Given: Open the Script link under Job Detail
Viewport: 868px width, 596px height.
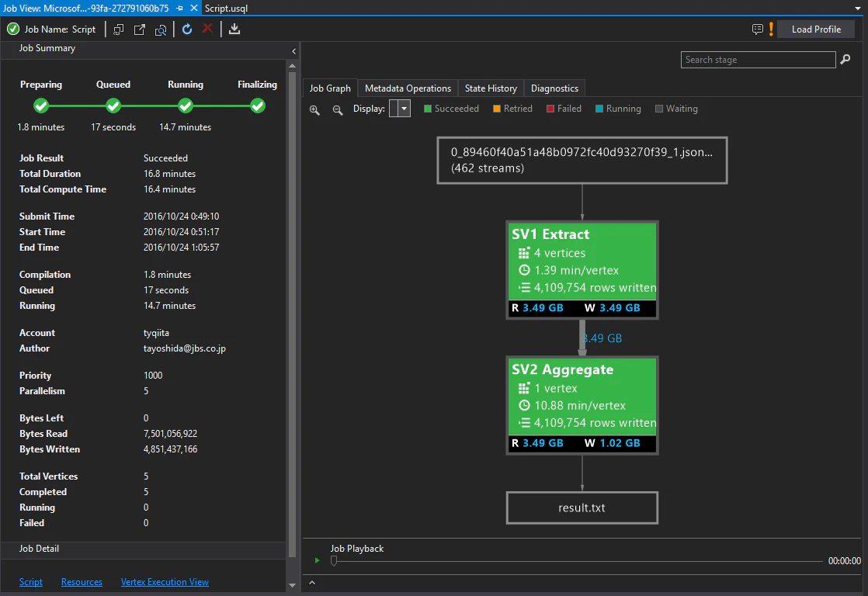Looking at the screenshot, I should click(31, 581).
